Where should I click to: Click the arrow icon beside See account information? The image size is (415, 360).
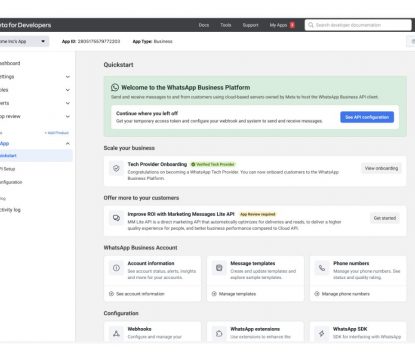111,294
